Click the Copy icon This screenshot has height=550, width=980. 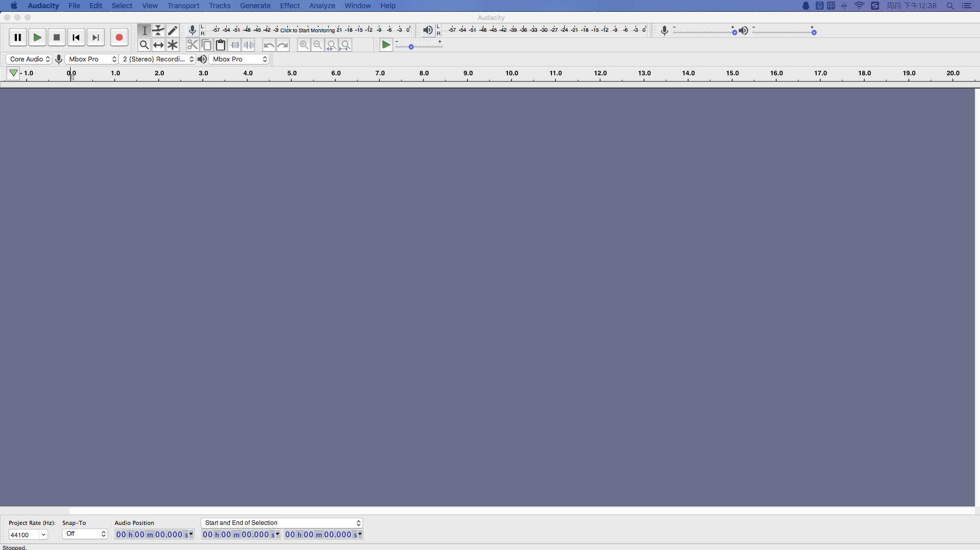tap(206, 45)
